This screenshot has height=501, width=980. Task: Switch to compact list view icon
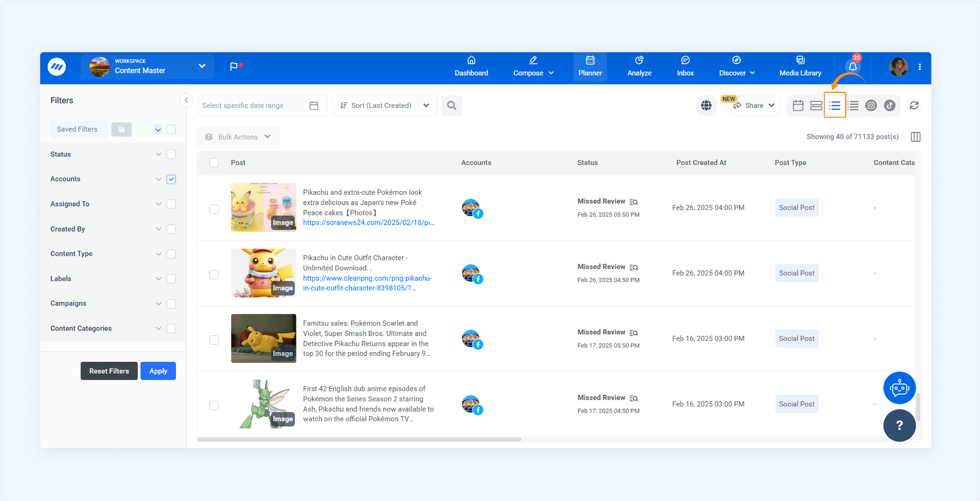pyautogui.click(x=853, y=105)
